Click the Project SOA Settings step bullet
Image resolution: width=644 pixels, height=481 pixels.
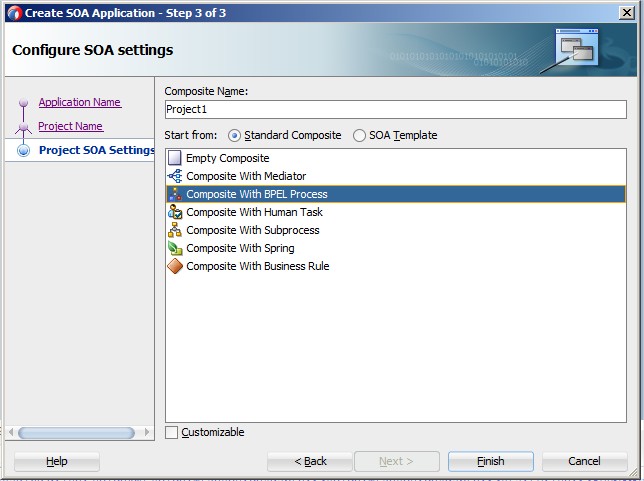(x=23, y=151)
